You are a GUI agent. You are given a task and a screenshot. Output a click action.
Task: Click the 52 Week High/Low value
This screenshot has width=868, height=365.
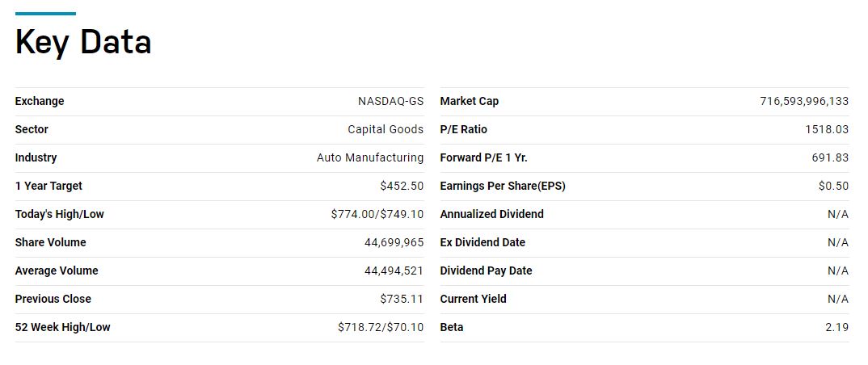tap(381, 328)
